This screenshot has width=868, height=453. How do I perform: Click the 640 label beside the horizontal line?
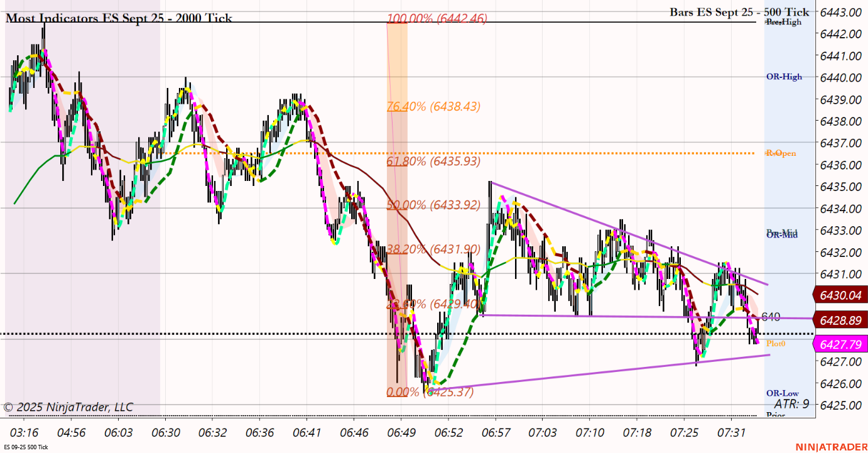771,317
